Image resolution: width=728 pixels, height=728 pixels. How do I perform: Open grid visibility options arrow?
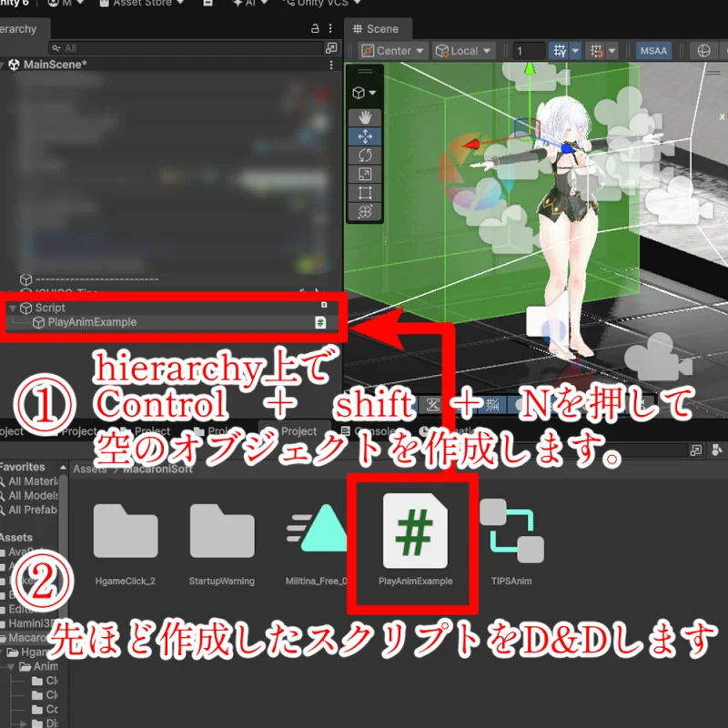pos(575,51)
